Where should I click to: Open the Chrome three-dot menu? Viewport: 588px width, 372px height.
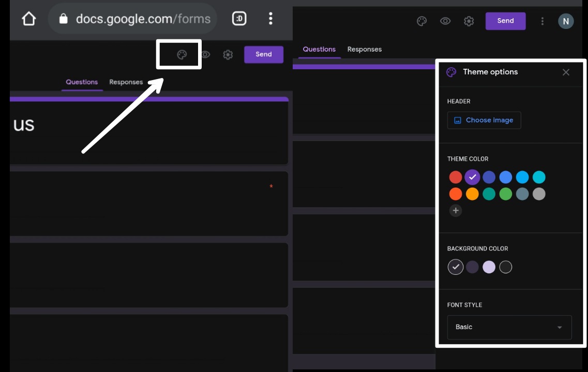tap(270, 19)
